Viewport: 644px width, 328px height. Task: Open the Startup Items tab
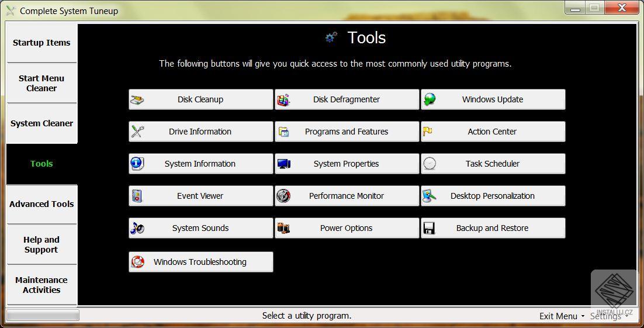coord(41,43)
